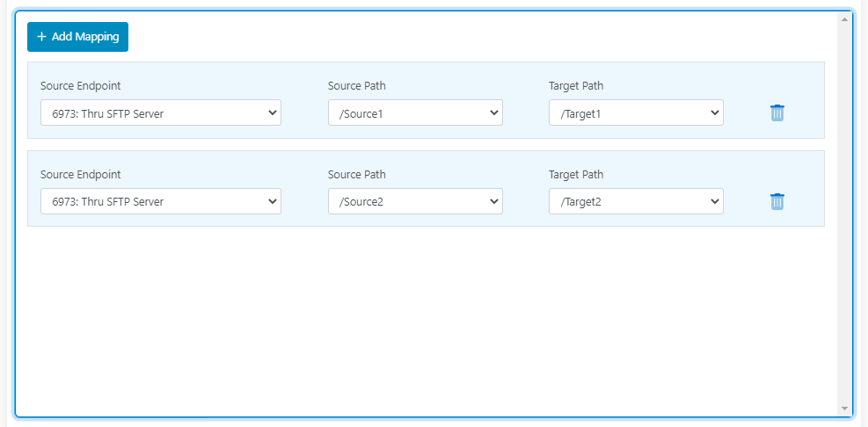
Task: Click the scrollbar up arrow
Action: click(x=844, y=18)
